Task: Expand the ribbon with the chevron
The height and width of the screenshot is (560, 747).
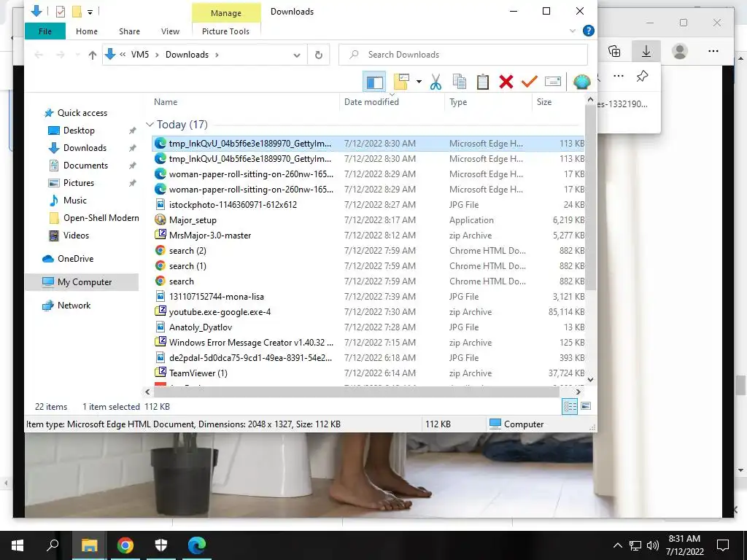Action: tap(573, 31)
